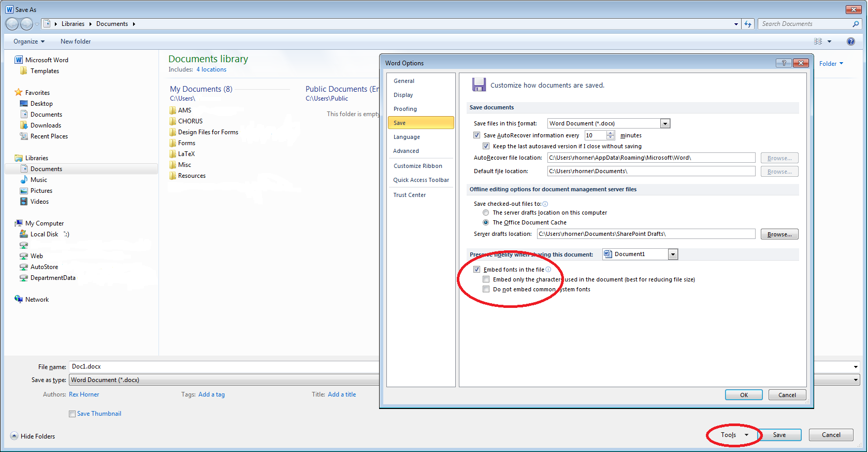
Task: Check the Save Thumbnail checkbox
Action: (73, 414)
